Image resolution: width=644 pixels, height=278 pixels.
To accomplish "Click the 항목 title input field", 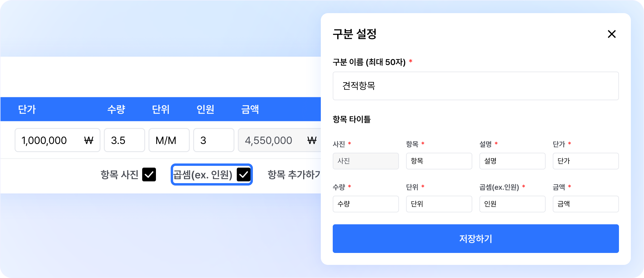I will [x=439, y=161].
